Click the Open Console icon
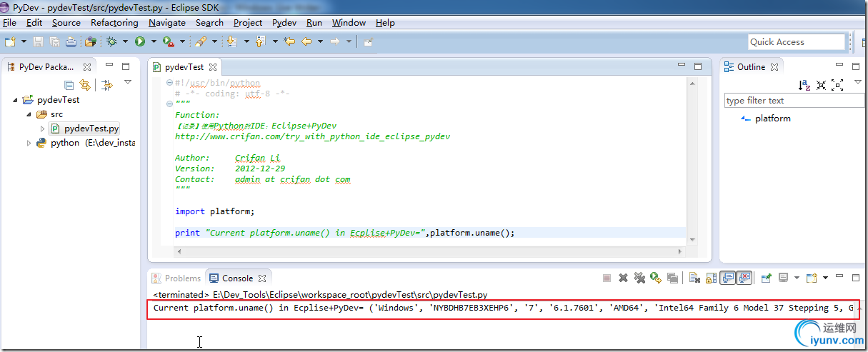 coord(812,278)
